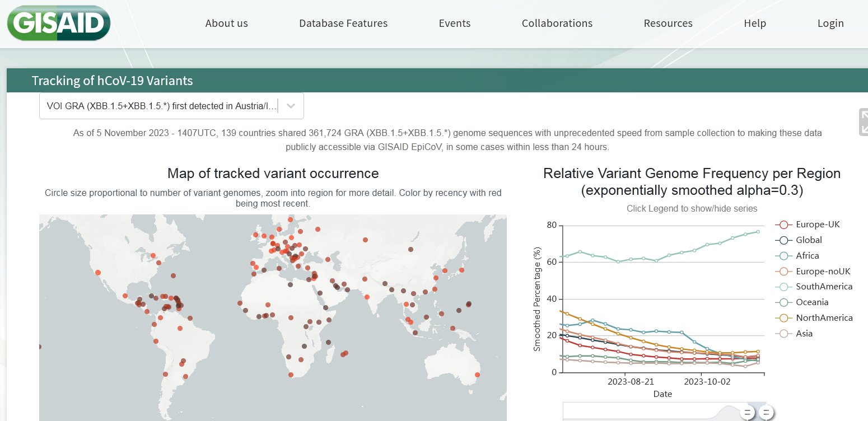This screenshot has width=868, height=421.
Task: Open the Help page link
Action: 754,24
